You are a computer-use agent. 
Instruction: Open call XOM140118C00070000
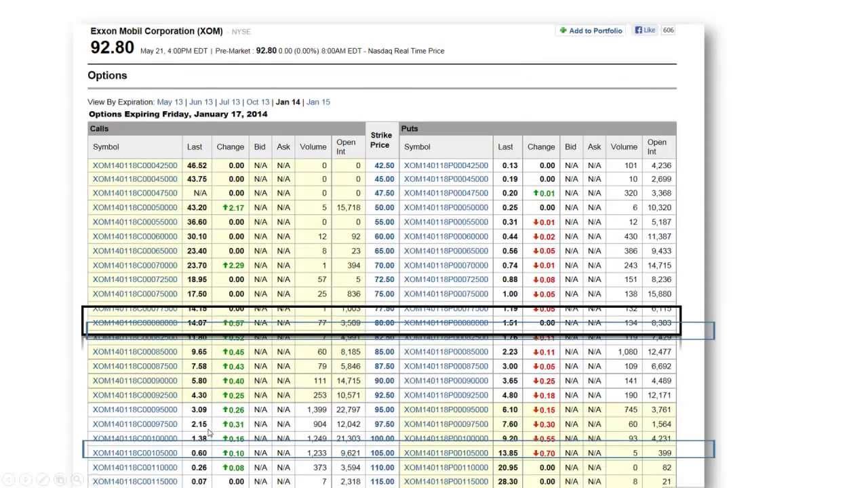tap(135, 266)
